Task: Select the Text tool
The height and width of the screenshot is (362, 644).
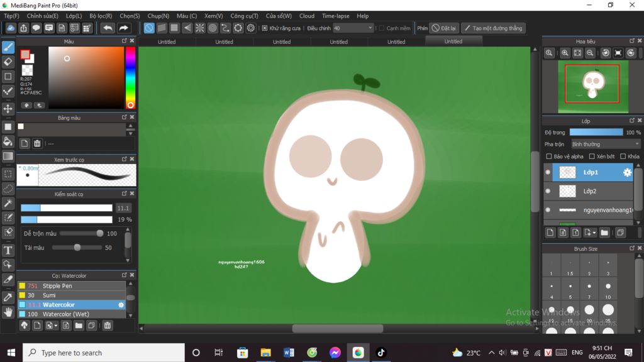Action: (8, 250)
